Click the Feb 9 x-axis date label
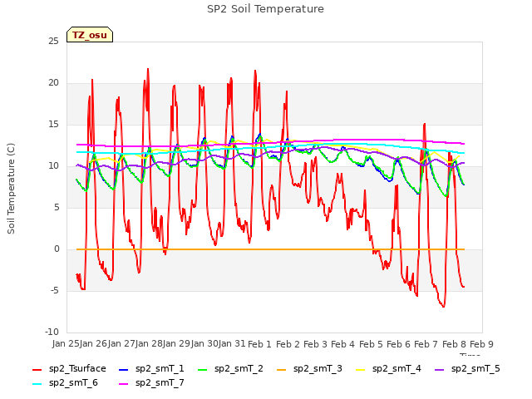Viewport: 532px width, 399px height. [x=481, y=344]
